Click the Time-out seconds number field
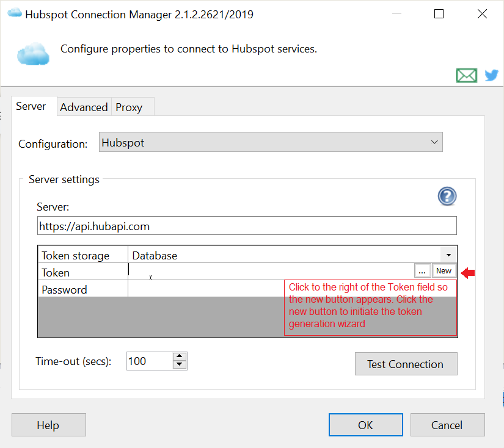504x448 pixels. (x=150, y=361)
